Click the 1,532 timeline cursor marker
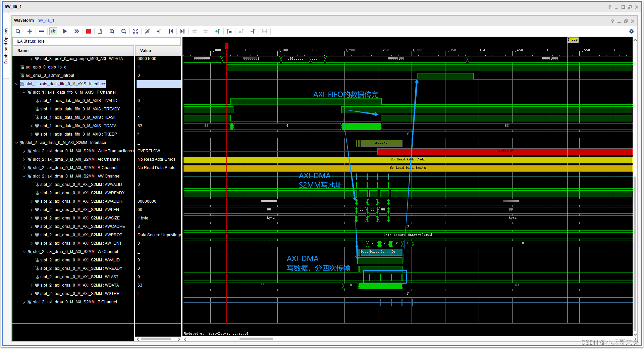The height and width of the screenshot is (349, 644). (573, 40)
